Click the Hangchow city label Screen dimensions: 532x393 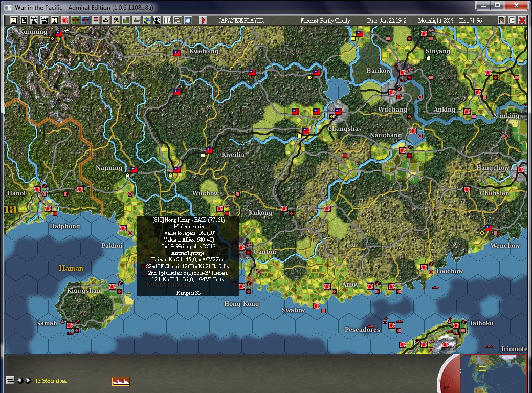coord(493,168)
